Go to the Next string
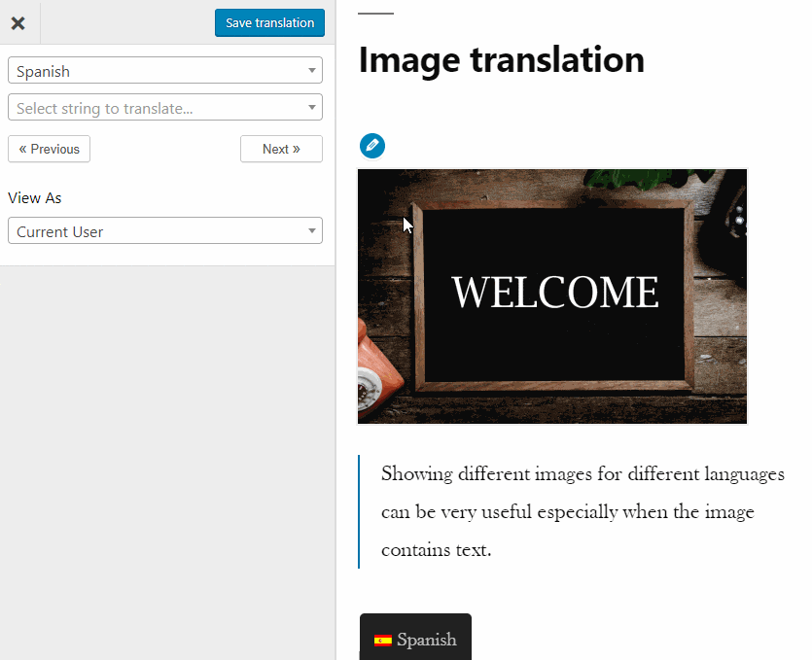The image size is (812, 660). 281,149
